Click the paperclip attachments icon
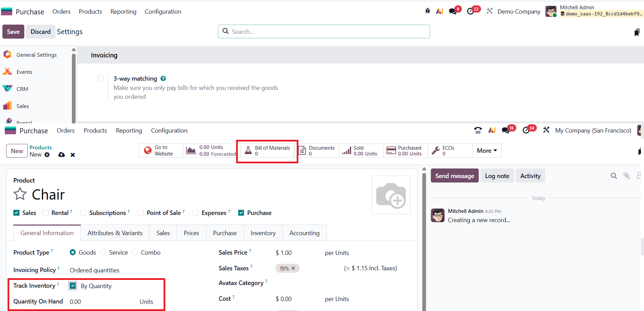Image resolution: width=644 pixels, height=311 pixels. click(x=626, y=176)
